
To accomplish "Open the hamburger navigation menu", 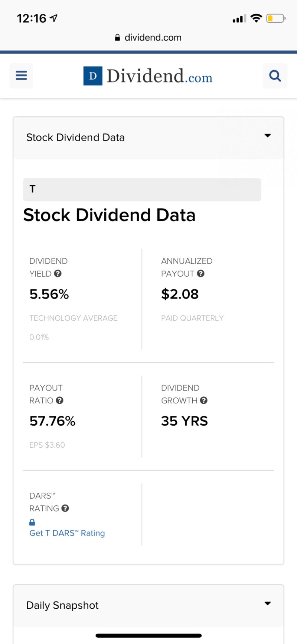I will pyautogui.click(x=21, y=76).
